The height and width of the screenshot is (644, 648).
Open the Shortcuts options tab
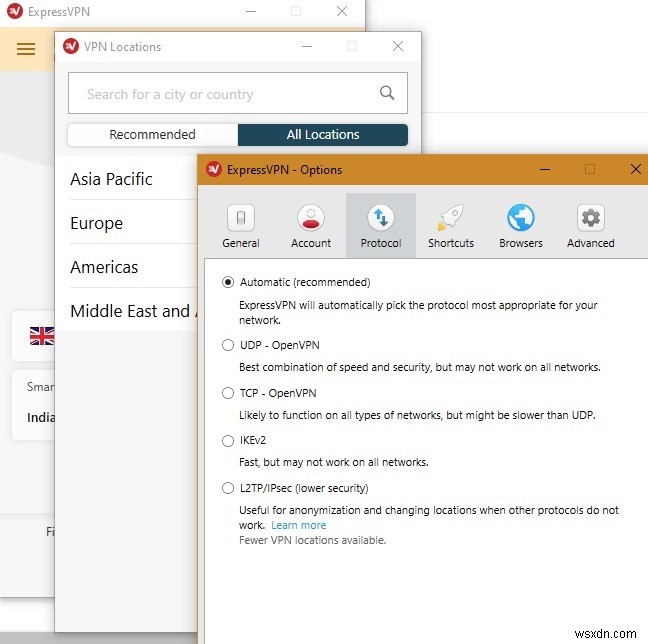click(450, 226)
